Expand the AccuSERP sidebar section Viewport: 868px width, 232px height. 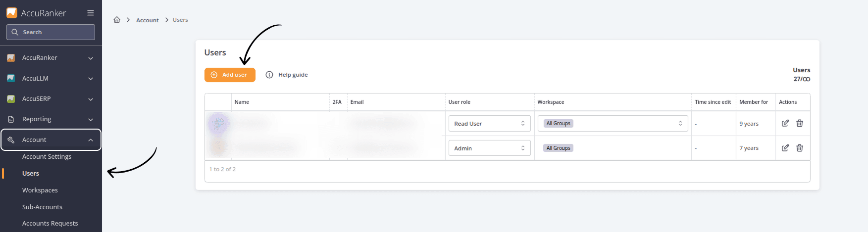pyautogui.click(x=91, y=99)
